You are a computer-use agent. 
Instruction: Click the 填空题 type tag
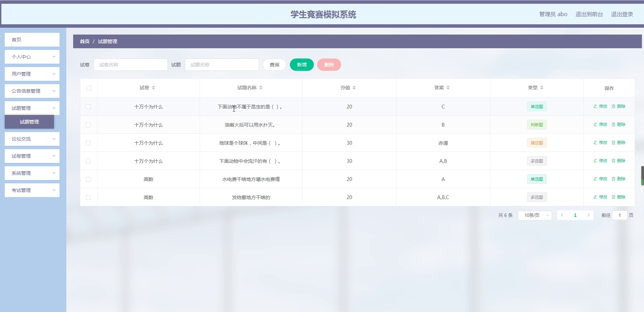pos(537,143)
